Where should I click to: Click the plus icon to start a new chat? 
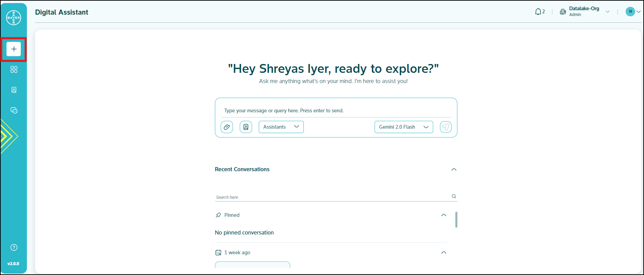pyautogui.click(x=14, y=49)
